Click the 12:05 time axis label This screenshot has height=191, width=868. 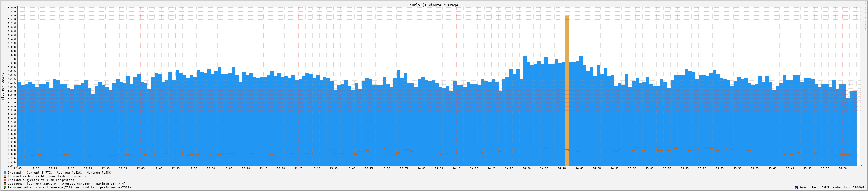[18, 168]
